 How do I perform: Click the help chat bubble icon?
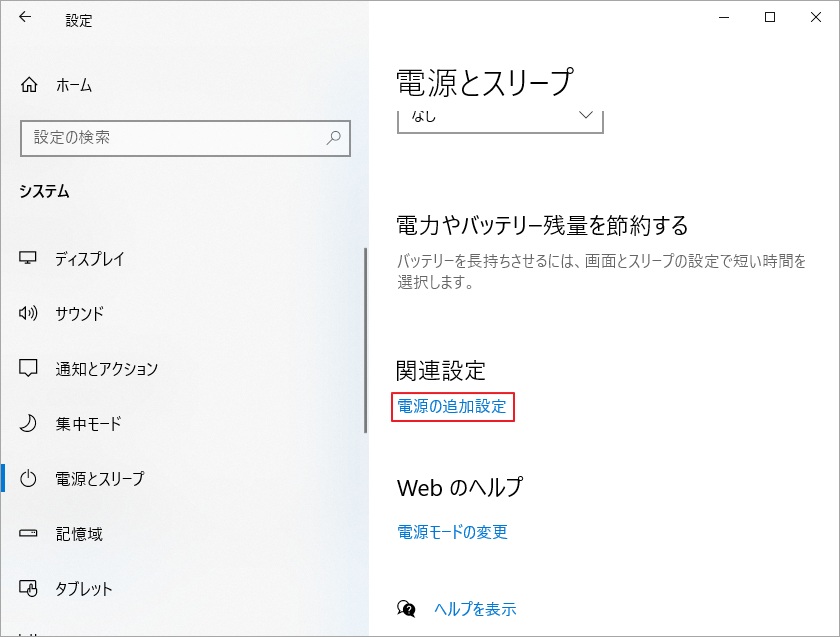[x=406, y=609]
